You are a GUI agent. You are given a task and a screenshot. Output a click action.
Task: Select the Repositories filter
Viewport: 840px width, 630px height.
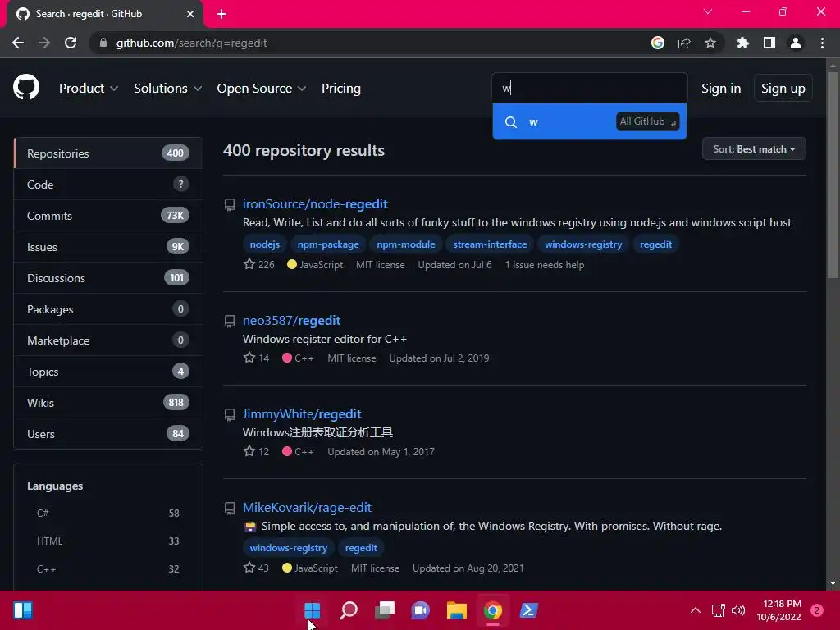click(108, 153)
